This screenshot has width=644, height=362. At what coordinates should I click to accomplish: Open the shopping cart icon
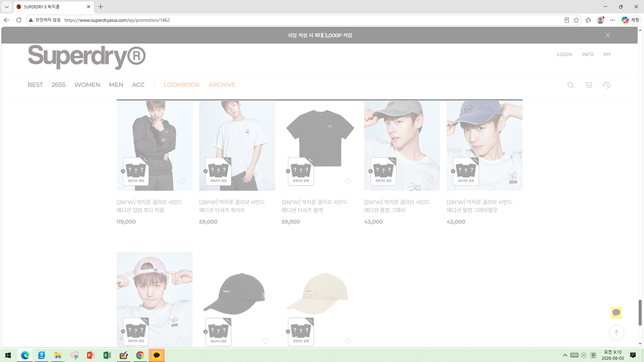589,85
